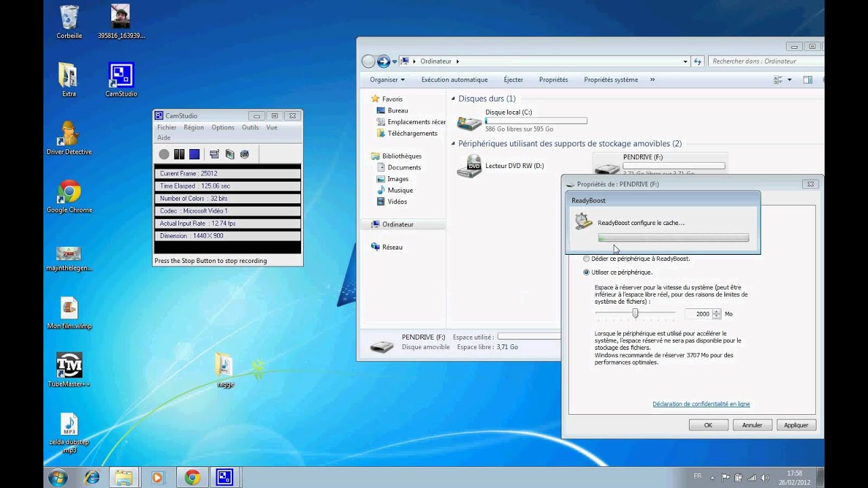
Task: Launch the Driver Detective shortcut
Action: [x=69, y=138]
